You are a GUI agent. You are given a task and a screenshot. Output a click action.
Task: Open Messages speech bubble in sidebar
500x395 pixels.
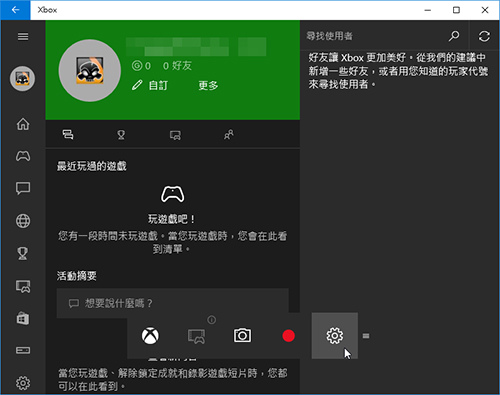point(23,188)
